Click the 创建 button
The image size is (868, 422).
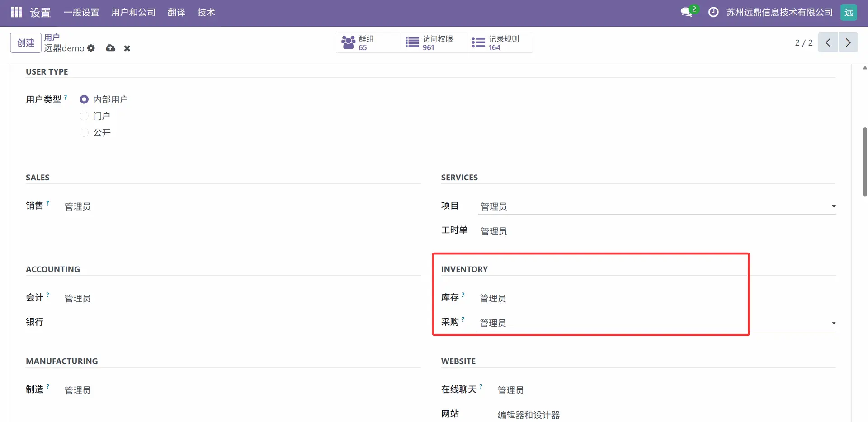click(26, 43)
